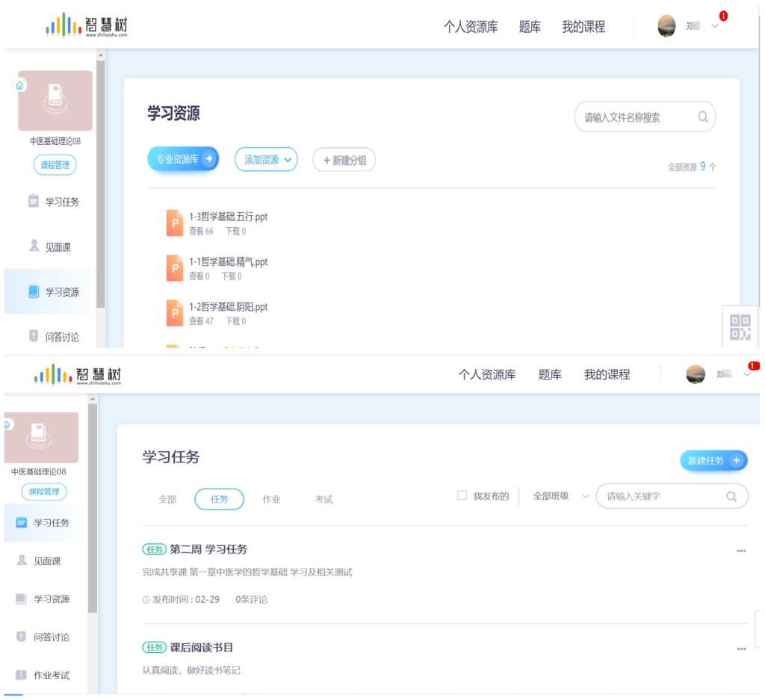
Task: Click the + 新建分组 button
Action: pos(344,160)
